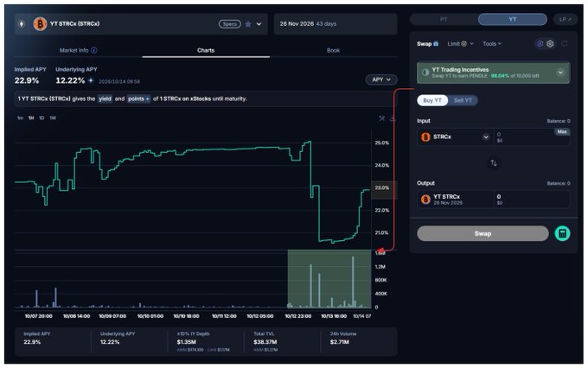This screenshot has height=368, width=588.
Task: Open the Market Info tooltip icon
Action: (x=94, y=50)
